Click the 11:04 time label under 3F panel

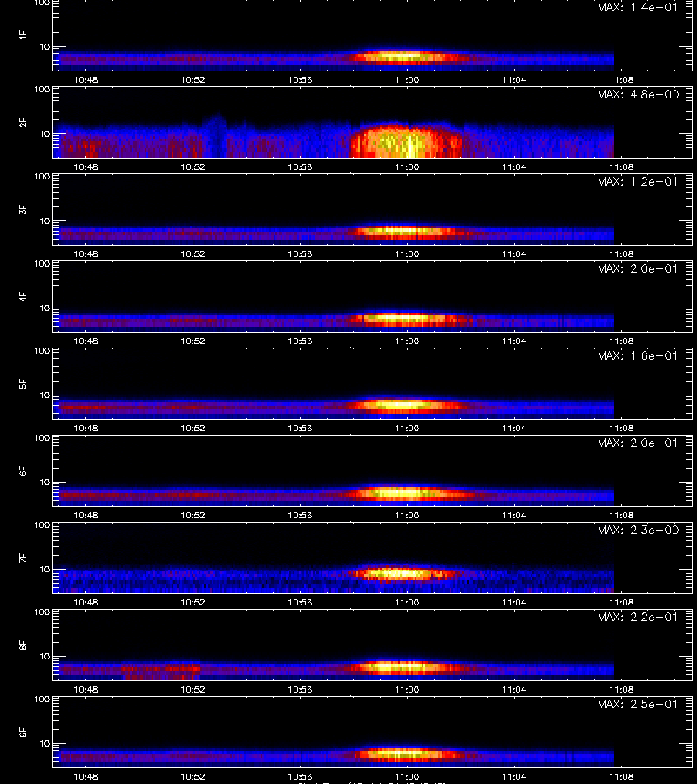tap(514, 254)
